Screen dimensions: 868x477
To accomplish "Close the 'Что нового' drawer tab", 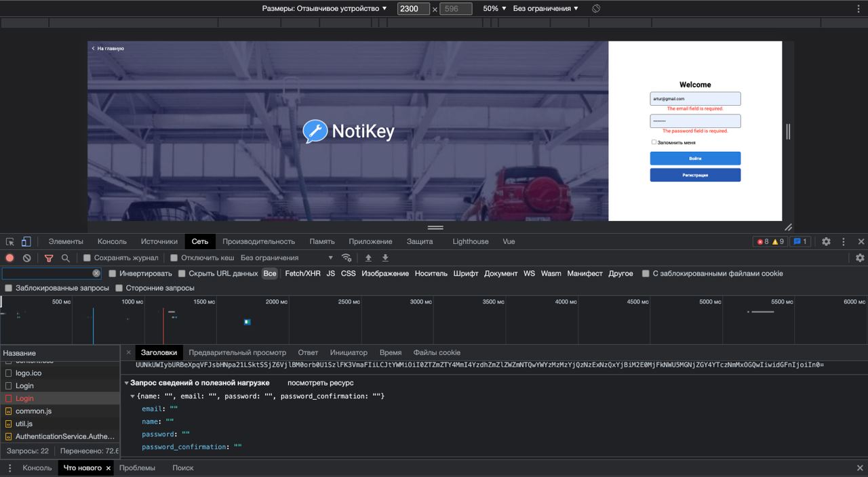I will pos(108,468).
